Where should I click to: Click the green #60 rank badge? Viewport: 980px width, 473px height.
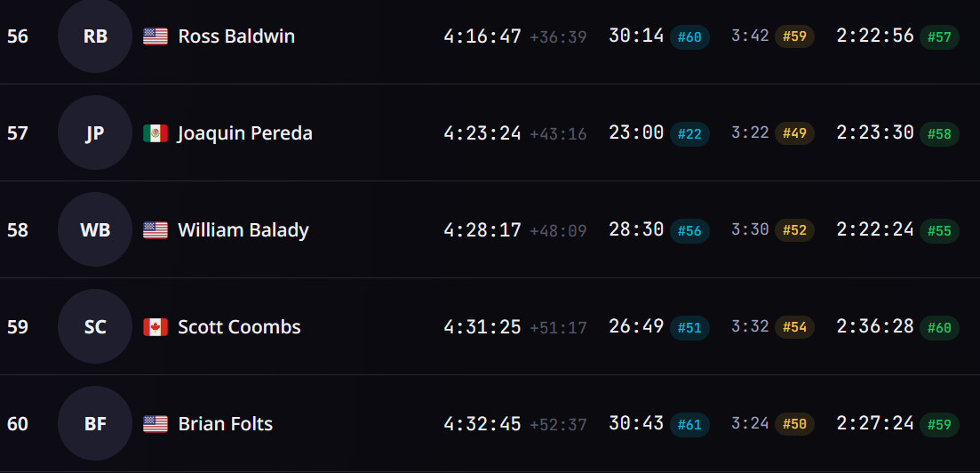939,328
